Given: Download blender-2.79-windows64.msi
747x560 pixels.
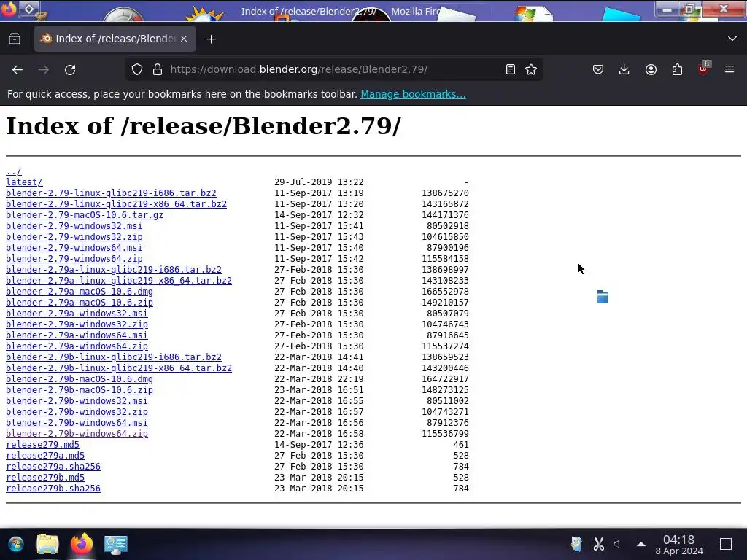Looking at the screenshot, I should [x=74, y=248].
